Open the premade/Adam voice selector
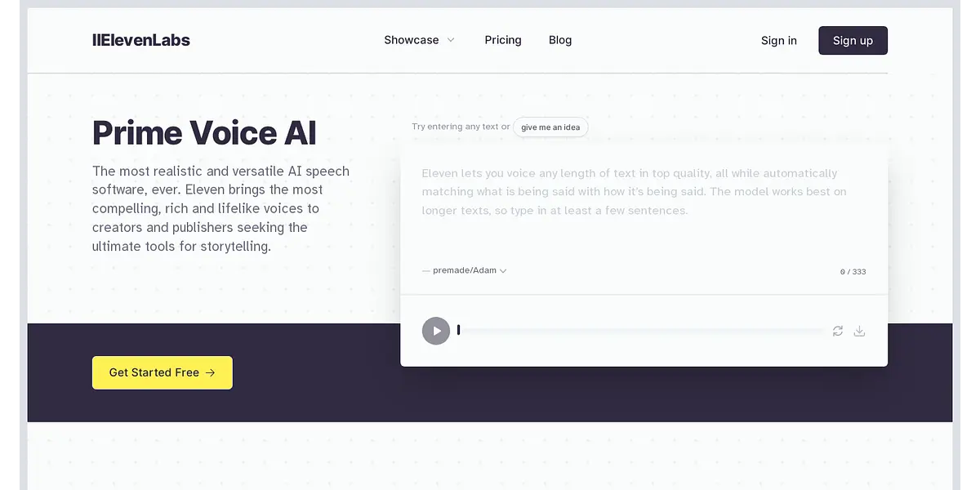Image resolution: width=980 pixels, height=490 pixels. pos(465,270)
